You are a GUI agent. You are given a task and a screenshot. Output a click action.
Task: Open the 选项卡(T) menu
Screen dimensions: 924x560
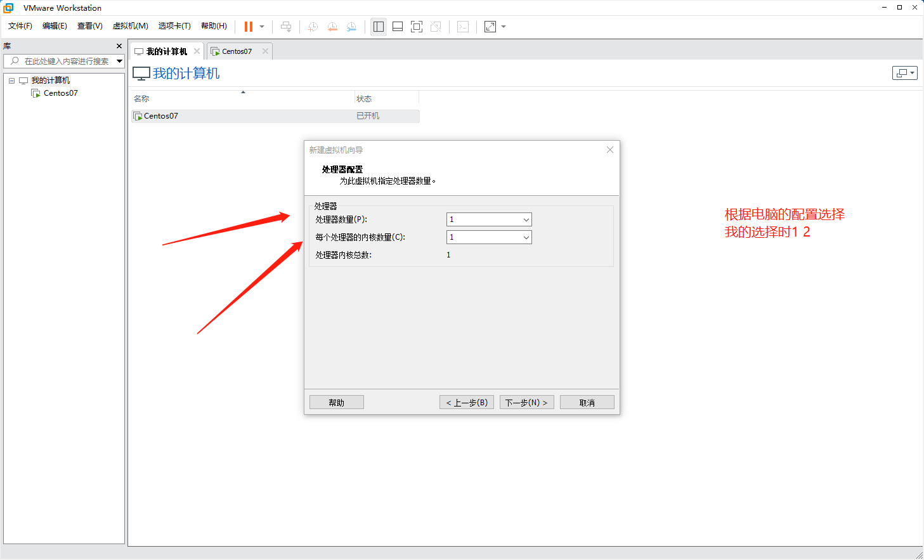coord(174,26)
